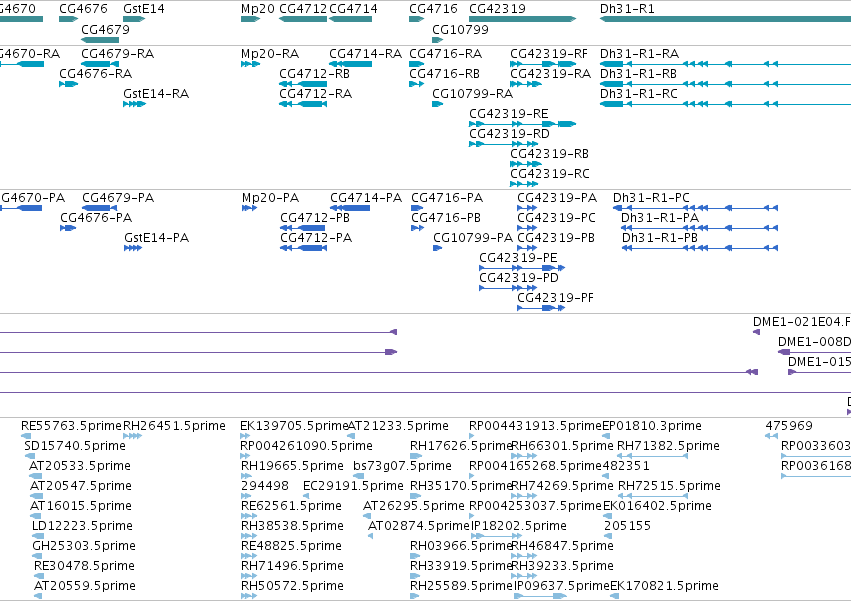Select protein Dh31-R1-PC
The image size is (851, 601).
click(695, 208)
